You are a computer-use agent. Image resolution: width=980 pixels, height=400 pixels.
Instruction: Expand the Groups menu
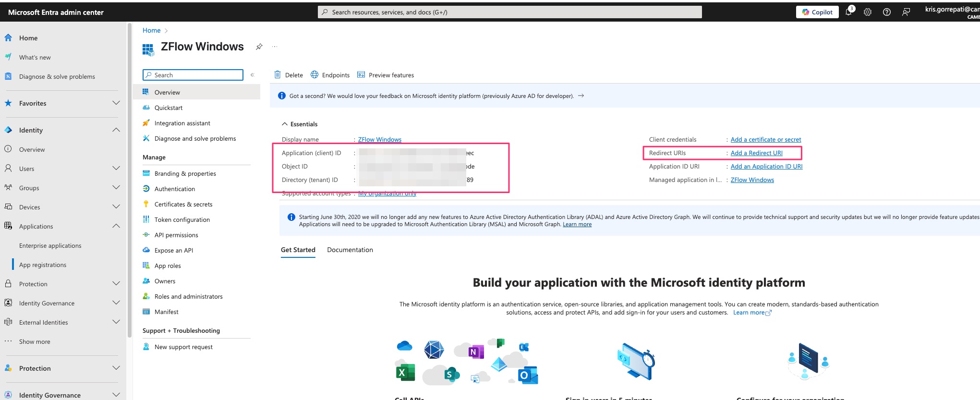pyautogui.click(x=116, y=188)
